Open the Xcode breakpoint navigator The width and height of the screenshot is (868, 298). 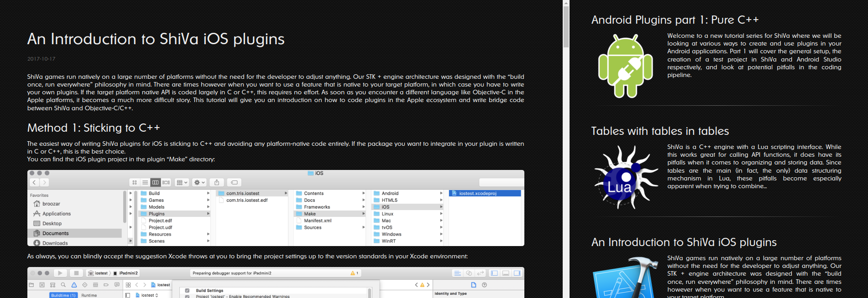[x=106, y=285]
